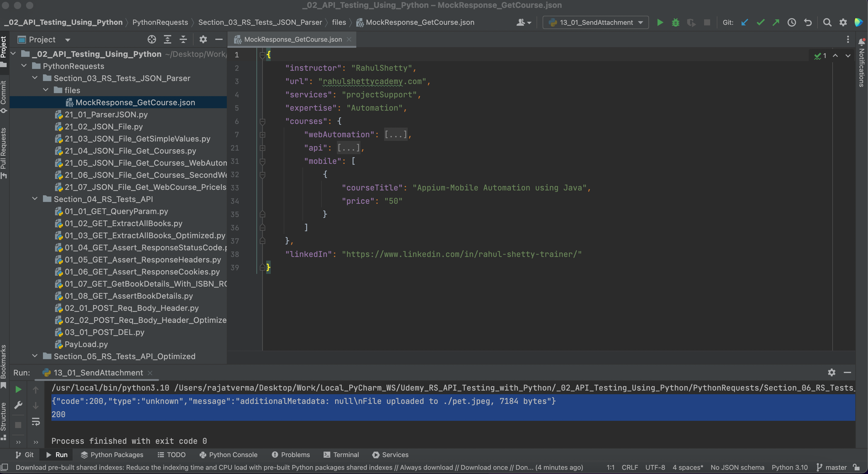Open the Project view selector dropdown
Viewport: 868px width, 474px height.
tap(44, 39)
